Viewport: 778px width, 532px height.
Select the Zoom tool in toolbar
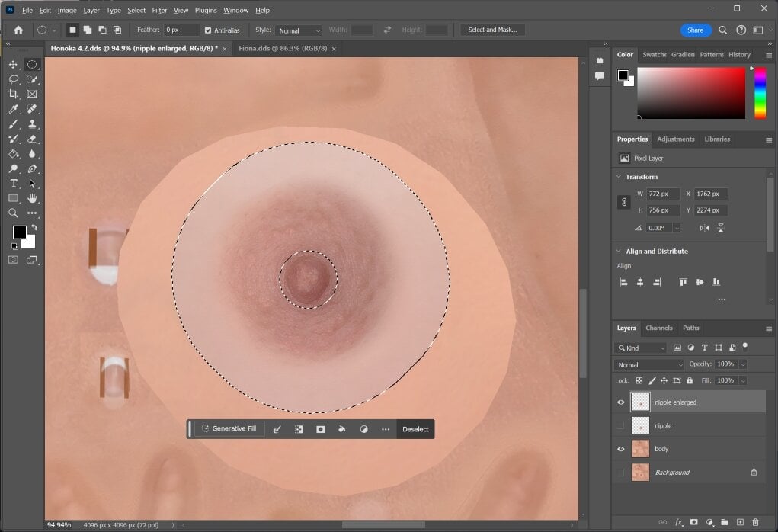pyautogui.click(x=14, y=213)
